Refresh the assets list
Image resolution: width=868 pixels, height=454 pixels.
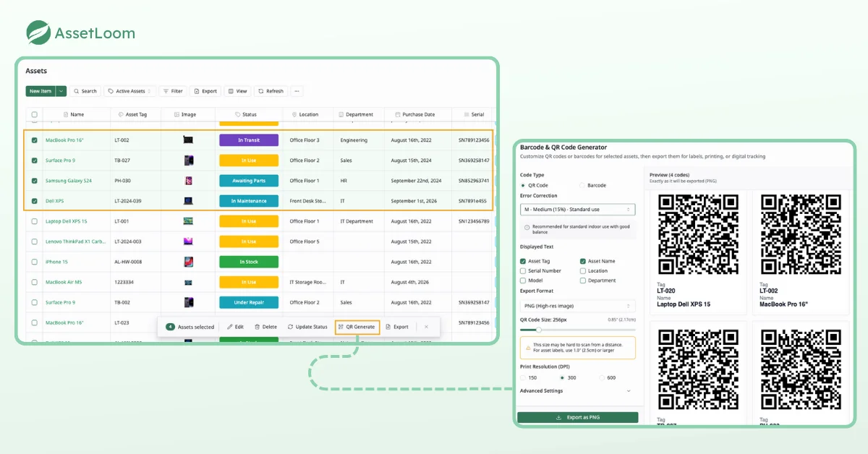tap(271, 91)
